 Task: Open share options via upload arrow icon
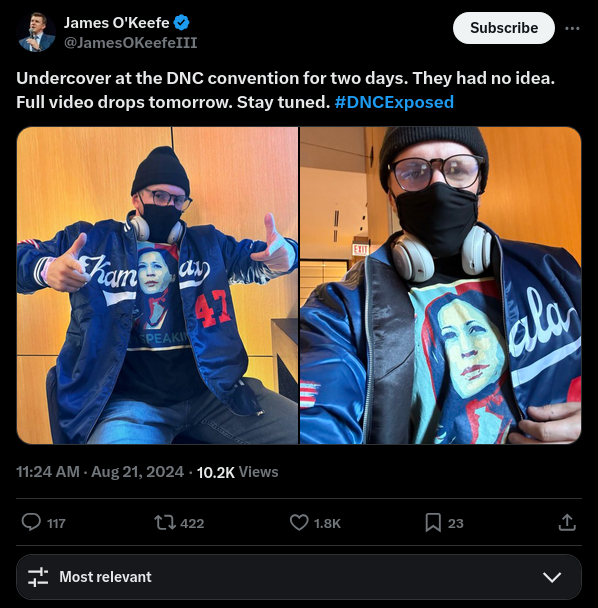click(x=567, y=522)
